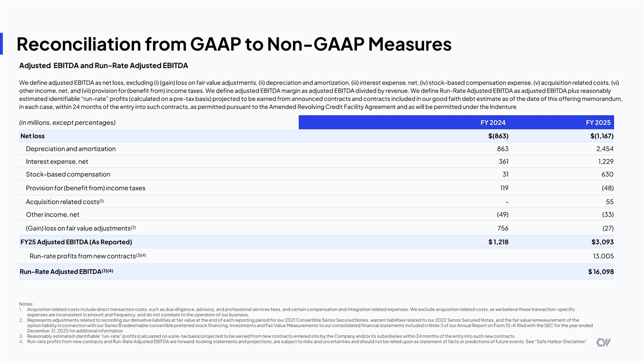This screenshot has height=362, width=644.
Task: Select the Other income, net row label
Action: pyautogui.click(x=53, y=215)
